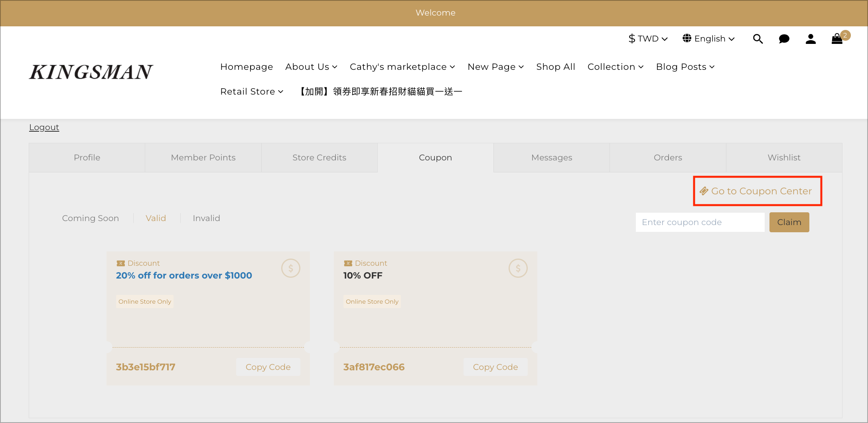Expand the Collection menu
This screenshot has width=868, height=423.
pos(615,67)
